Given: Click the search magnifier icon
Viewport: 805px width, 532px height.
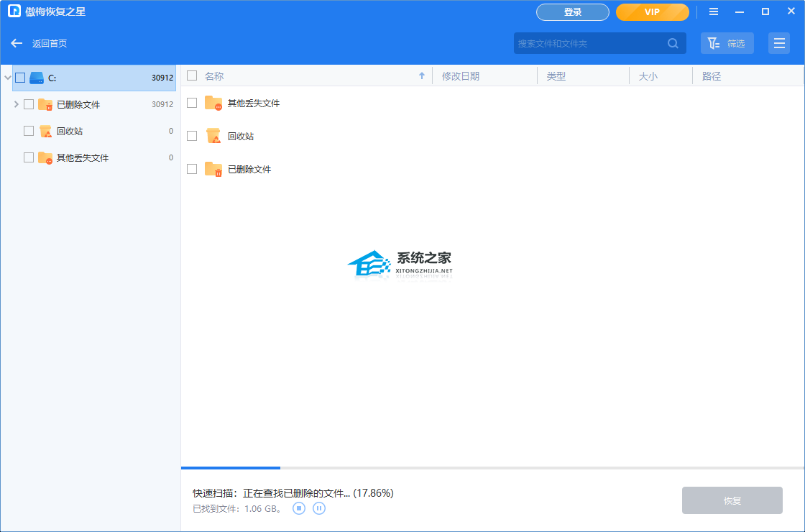Looking at the screenshot, I should tap(673, 44).
